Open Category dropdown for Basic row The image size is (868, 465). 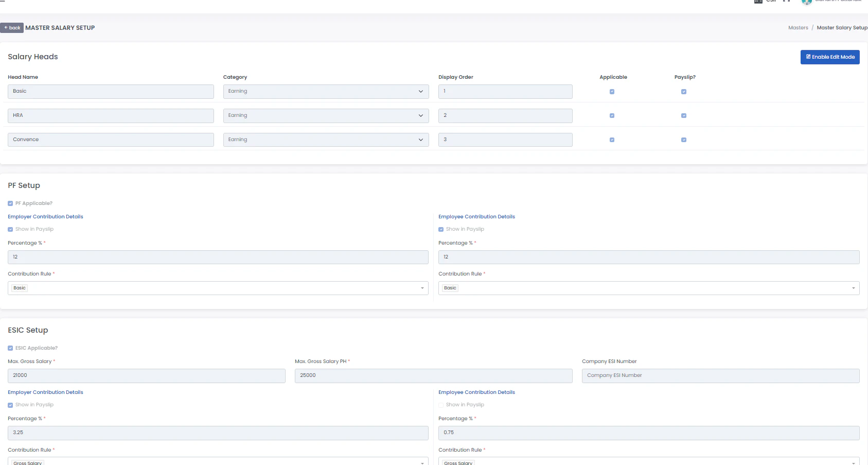coord(326,92)
